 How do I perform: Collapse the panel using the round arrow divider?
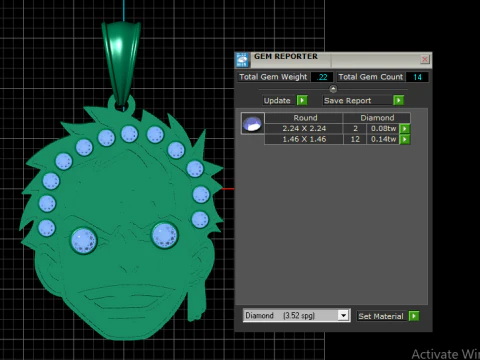pyautogui.click(x=333, y=89)
